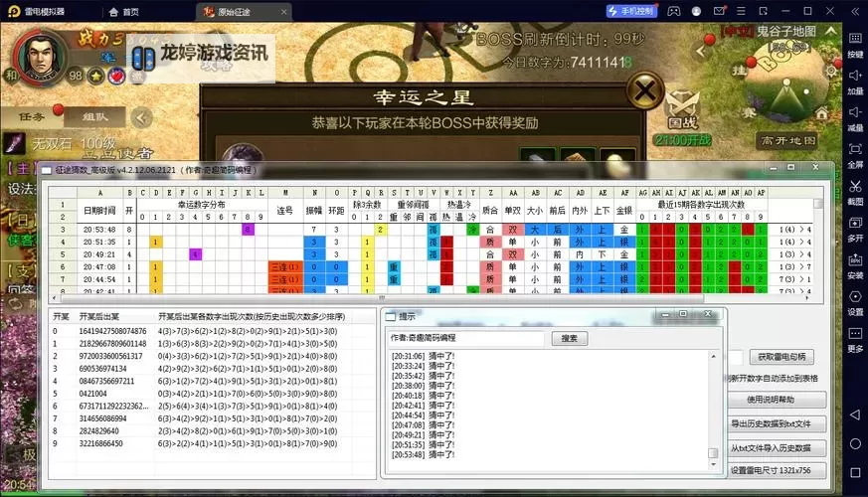Switch to the 组队 tab
This screenshot has width=868, height=497.
(x=94, y=115)
